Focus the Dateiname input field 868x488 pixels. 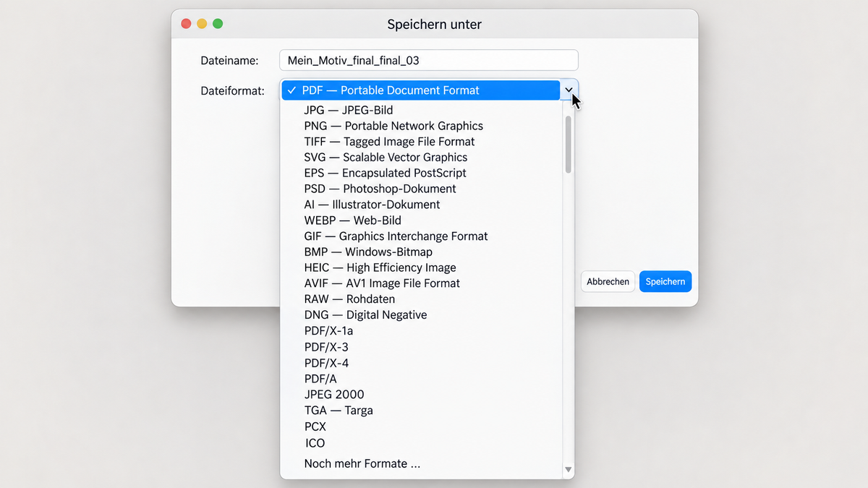pos(429,61)
